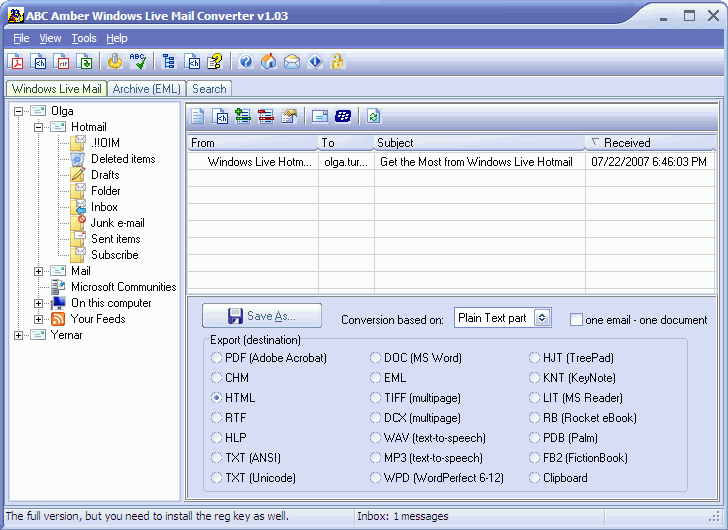Viewport: 728px width, 530px height.
Task: Select the Subscribe folder
Action: pos(115,255)
